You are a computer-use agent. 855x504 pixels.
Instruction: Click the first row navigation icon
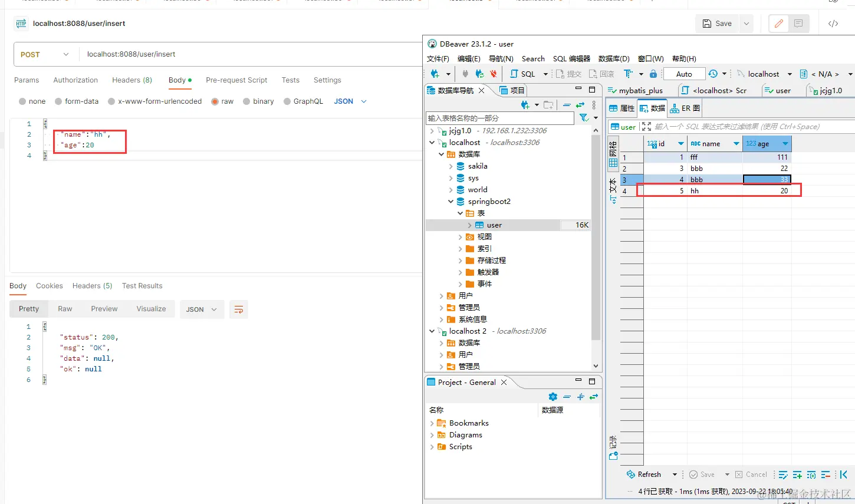coord(844,475)
